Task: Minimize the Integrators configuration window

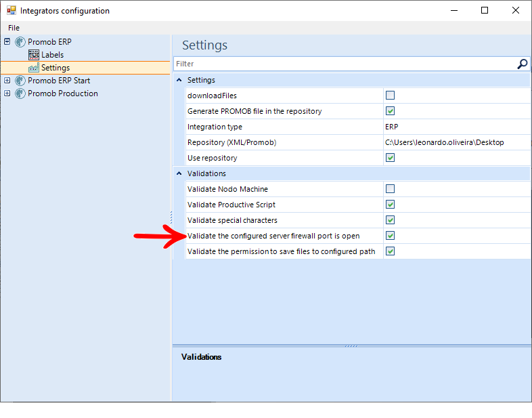Action: [x=454, y=11]
